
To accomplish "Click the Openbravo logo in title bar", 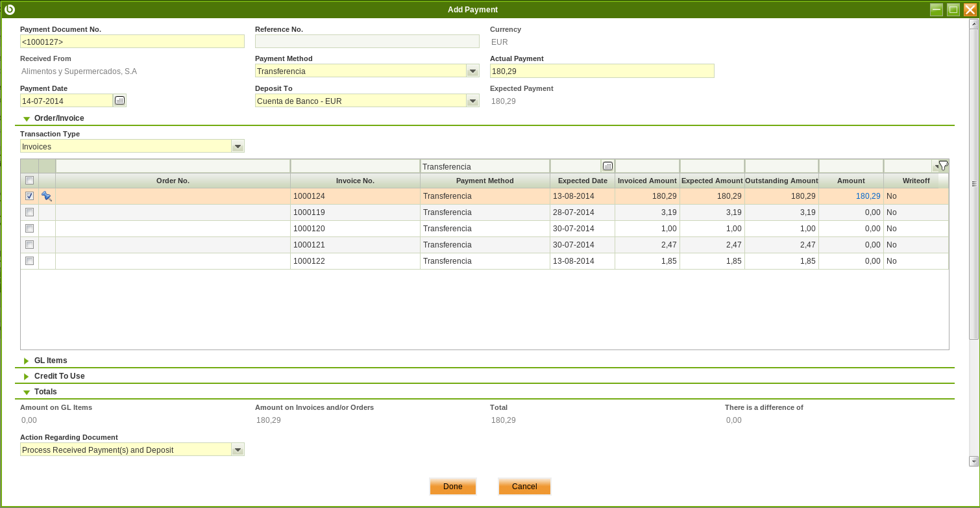I will click(x=10, y=9).
